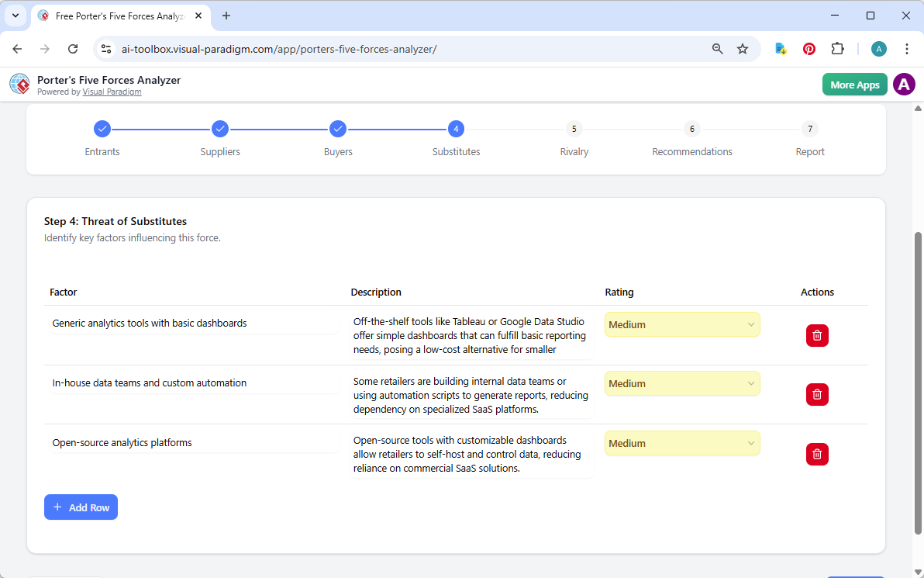Screen dimensions: 924x578
Task: Delete the "Generic analytics tools" row
Action: click(817, 335)
